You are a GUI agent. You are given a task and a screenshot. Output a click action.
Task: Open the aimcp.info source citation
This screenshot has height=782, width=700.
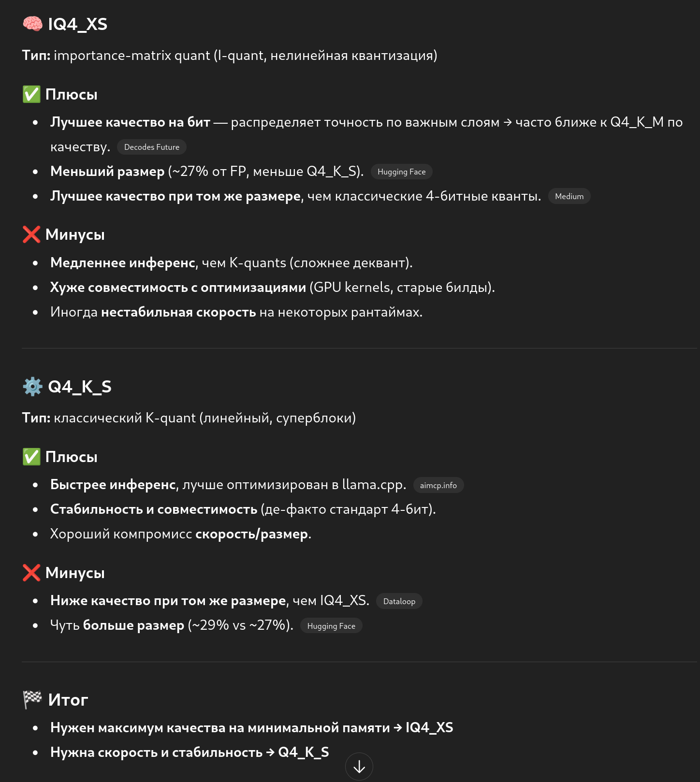(x=438, y=485)
